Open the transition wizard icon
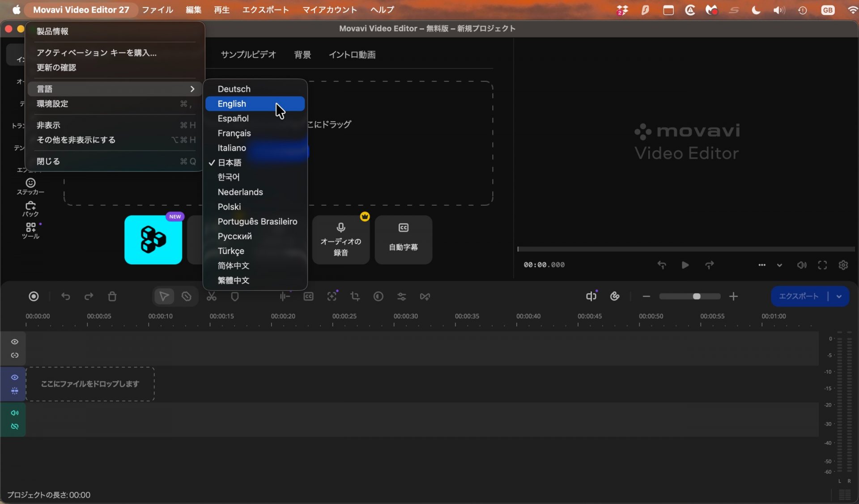This screenshot has height=504, width=859. tap(425, 296)
